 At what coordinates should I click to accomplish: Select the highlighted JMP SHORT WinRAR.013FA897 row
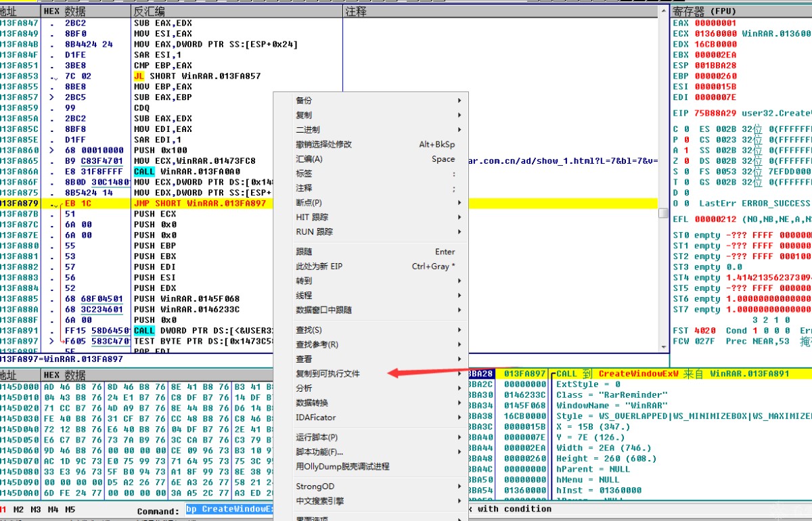click(x=329, y=203)
